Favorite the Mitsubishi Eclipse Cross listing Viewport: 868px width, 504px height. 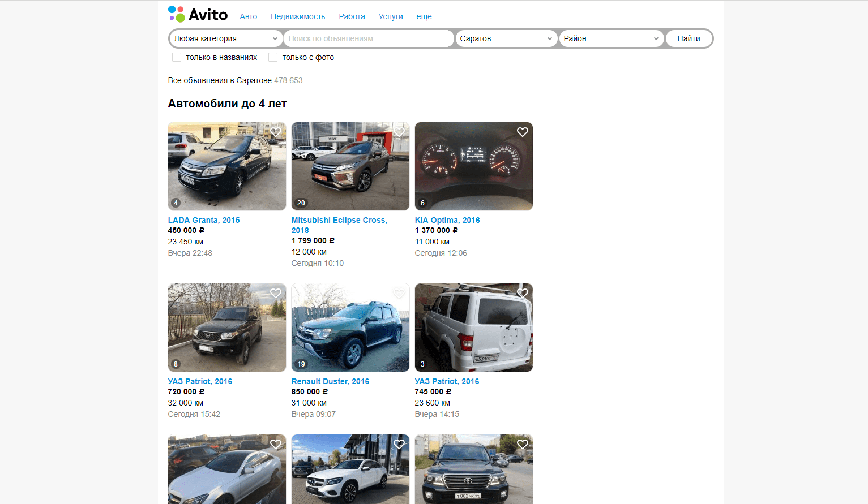[399, 132]
